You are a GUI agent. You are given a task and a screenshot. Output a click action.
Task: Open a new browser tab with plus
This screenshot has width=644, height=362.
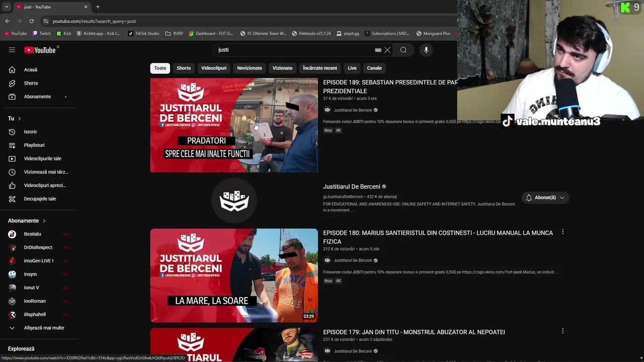tap(98, 7)
